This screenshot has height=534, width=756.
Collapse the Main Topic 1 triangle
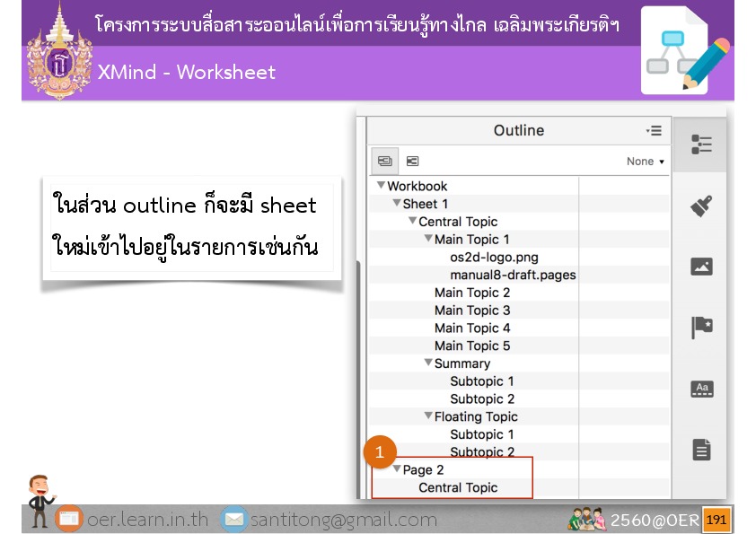point(428,240)
